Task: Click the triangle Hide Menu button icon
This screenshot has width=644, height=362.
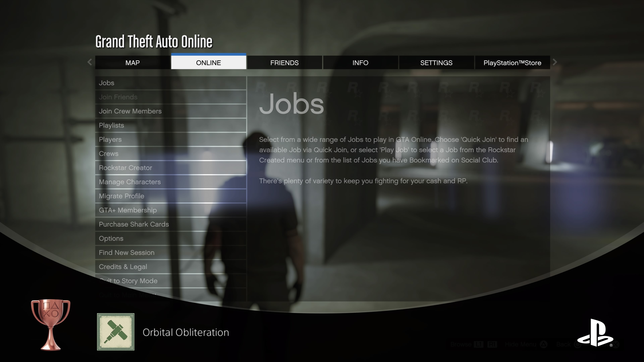Action: (544, 345)
